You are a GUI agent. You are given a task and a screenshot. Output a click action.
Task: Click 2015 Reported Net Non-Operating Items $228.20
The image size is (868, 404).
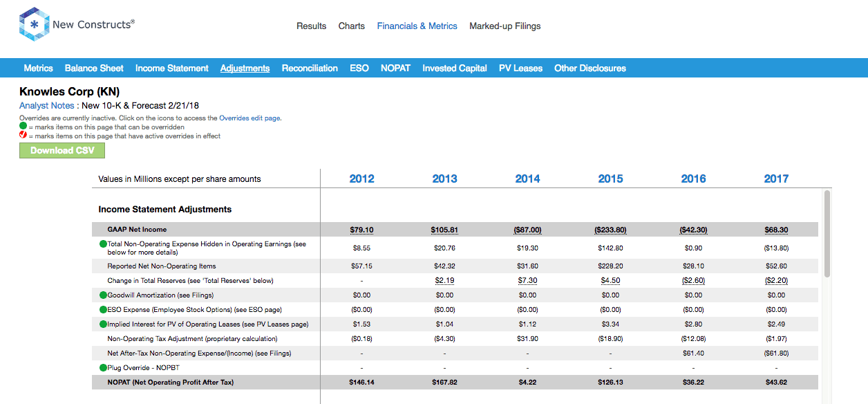tap(610, 266)
